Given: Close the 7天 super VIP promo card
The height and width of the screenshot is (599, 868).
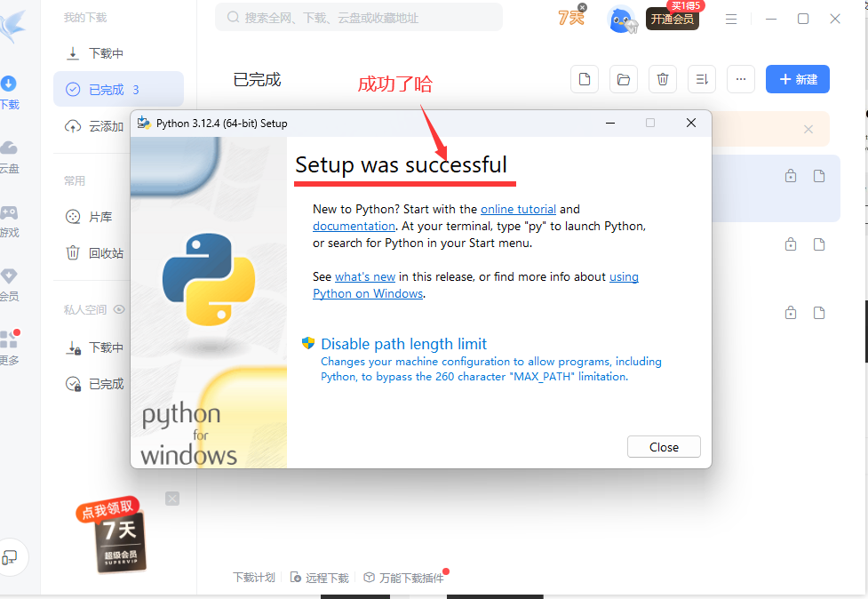Looking at the screenshot, I should click(x=172, y=499).
